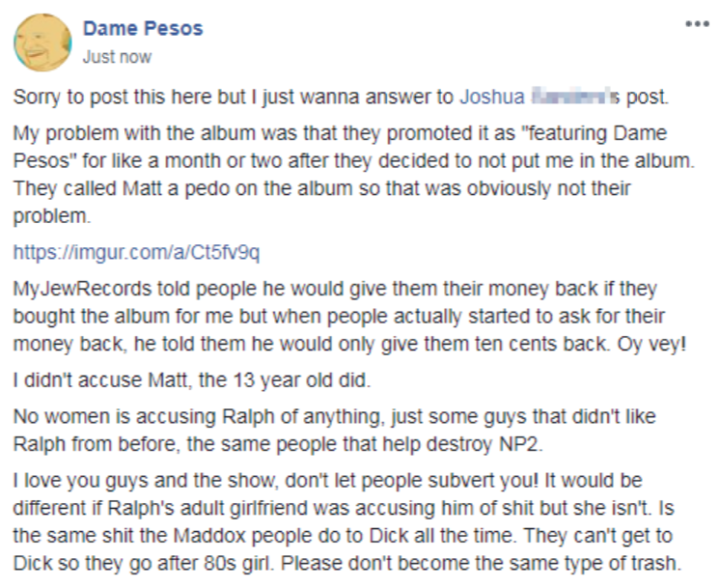Open the imgur.com/a/Ct5fv9q link
The width and height of the screenshot is (720, 588).
[x=136, y=252]
